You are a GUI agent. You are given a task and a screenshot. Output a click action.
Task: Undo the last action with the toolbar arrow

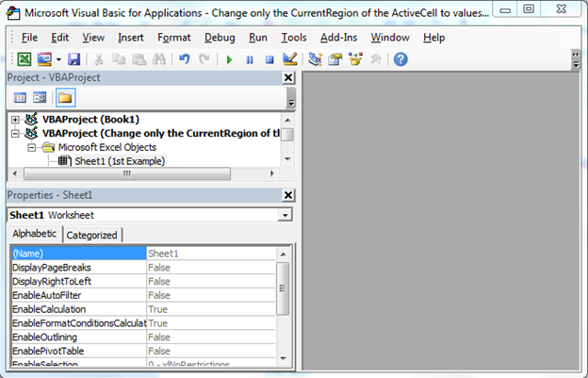pos(184,59)
